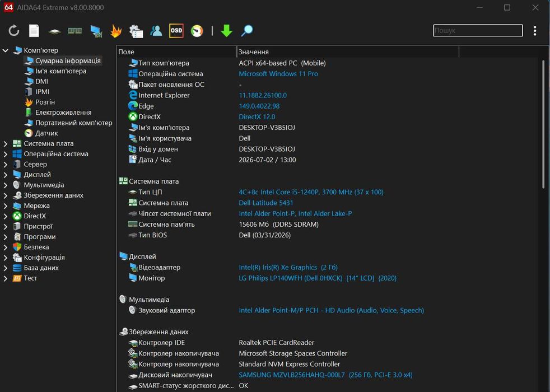Expand the Безпека tree node

click(5, 247)
